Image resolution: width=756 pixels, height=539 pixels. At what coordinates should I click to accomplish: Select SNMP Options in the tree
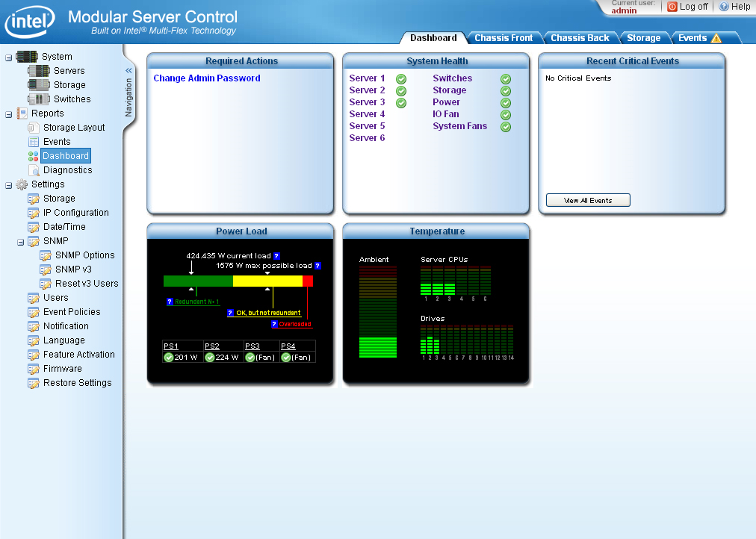tap(85, 255)
